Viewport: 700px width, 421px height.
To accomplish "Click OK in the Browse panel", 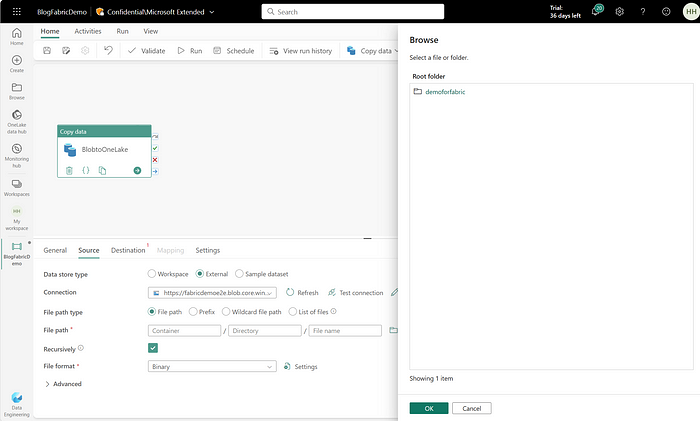I will click(x=429, y=408).
